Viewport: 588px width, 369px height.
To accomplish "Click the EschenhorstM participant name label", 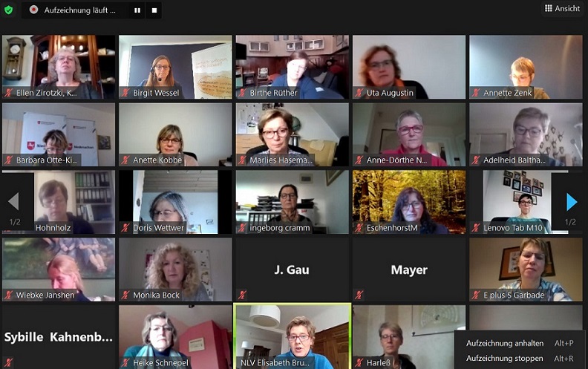I will [x=392, y=228].
